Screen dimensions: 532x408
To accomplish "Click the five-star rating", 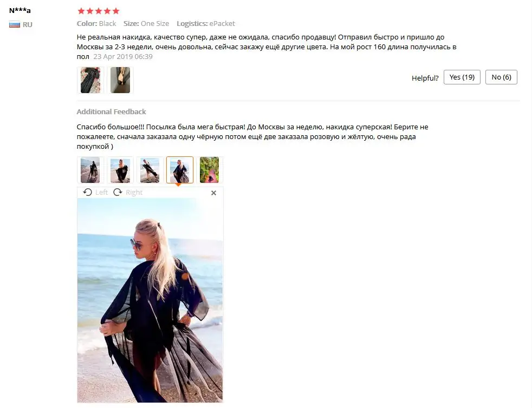I will [x=99, y=11].
